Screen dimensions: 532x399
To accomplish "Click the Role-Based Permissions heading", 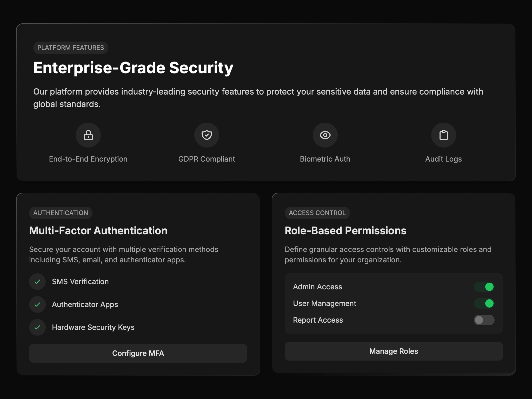I will [x=345, y=230].
